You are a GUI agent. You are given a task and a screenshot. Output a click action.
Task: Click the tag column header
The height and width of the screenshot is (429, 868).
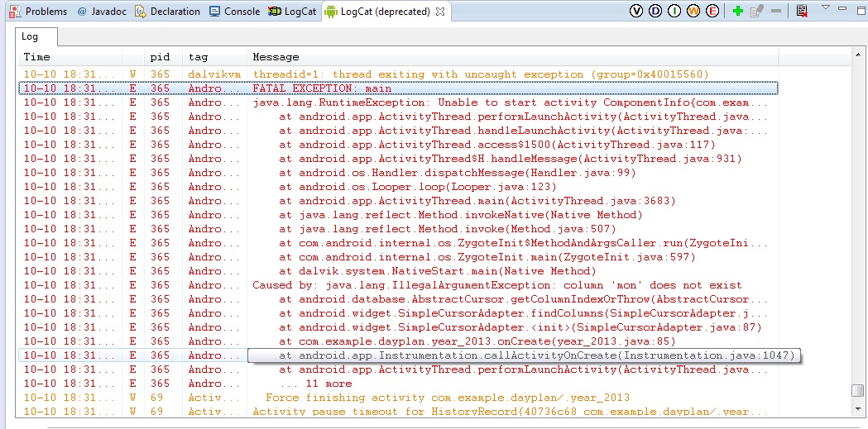pyautogui.click(x=214, y=57)
